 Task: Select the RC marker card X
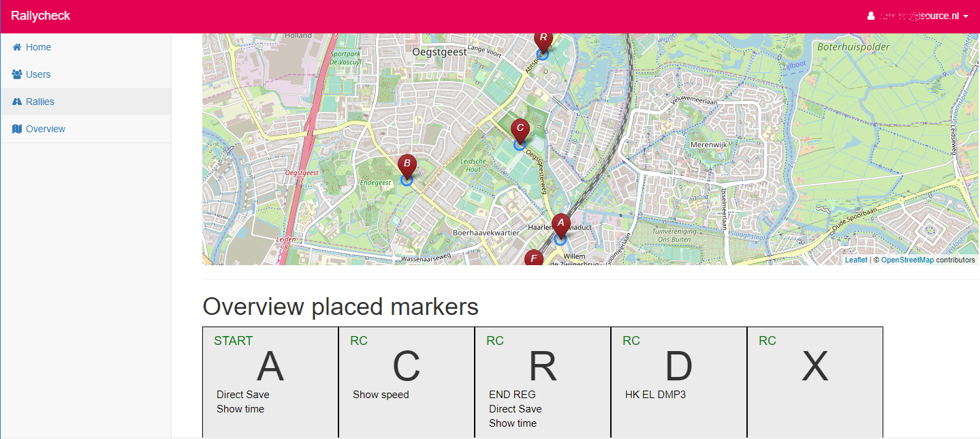coord(815,382)
